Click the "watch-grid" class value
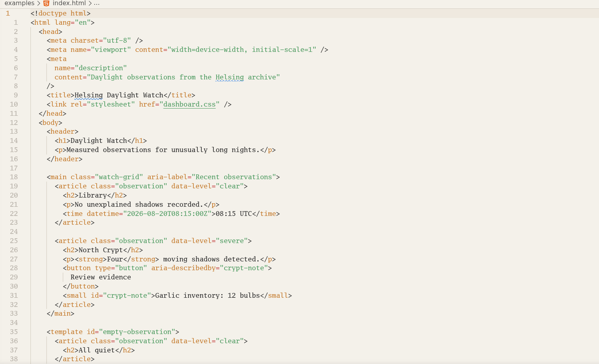Image resolution: width=599 pixels, height=364 pixels. 119,177
